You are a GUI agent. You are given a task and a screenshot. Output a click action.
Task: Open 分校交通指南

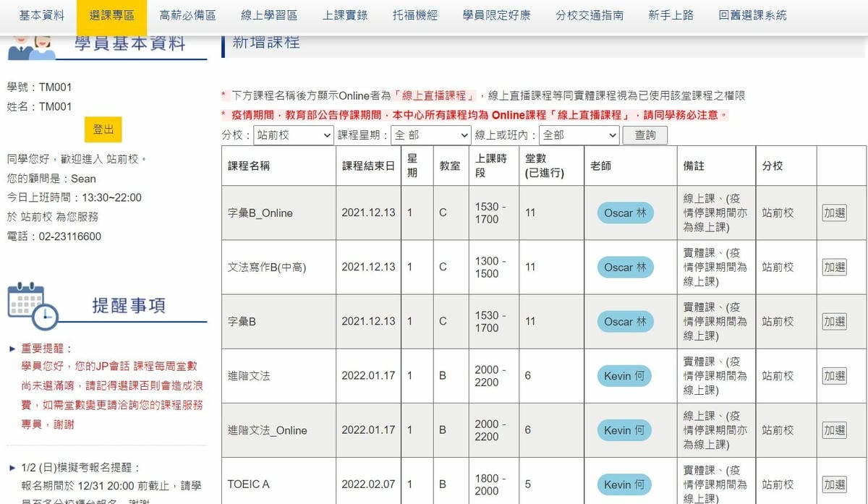[x=590, y=15]
